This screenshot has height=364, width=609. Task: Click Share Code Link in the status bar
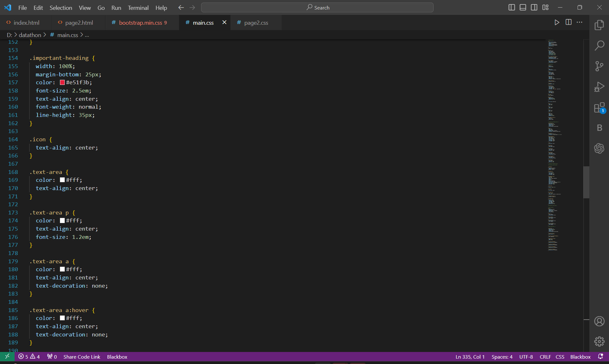(x=82, y=357)
